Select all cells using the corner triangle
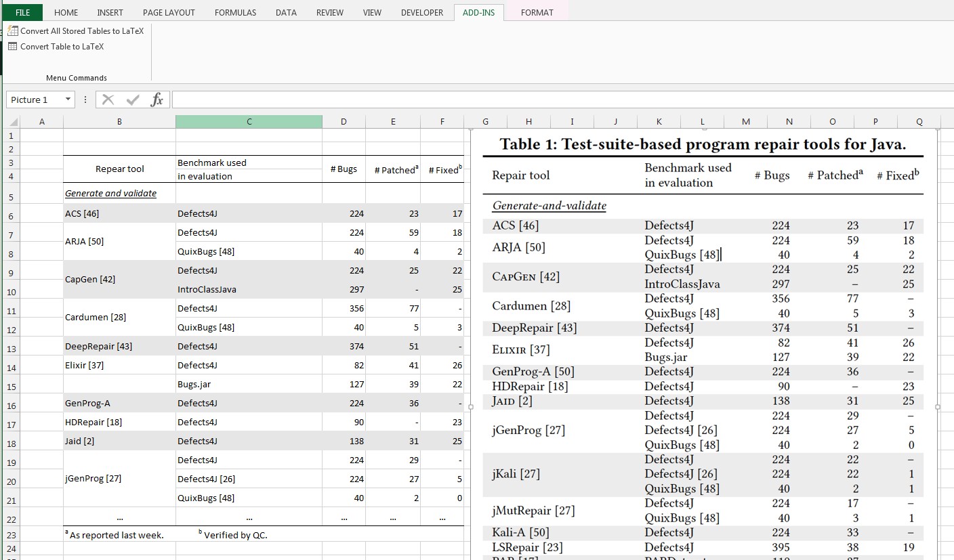954x560 pixels. point(14,122)
